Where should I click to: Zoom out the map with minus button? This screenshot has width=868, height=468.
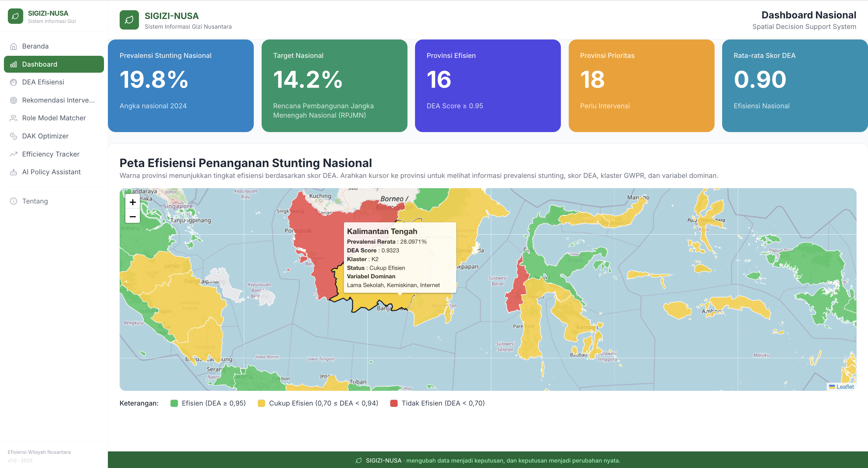[133, 216]
